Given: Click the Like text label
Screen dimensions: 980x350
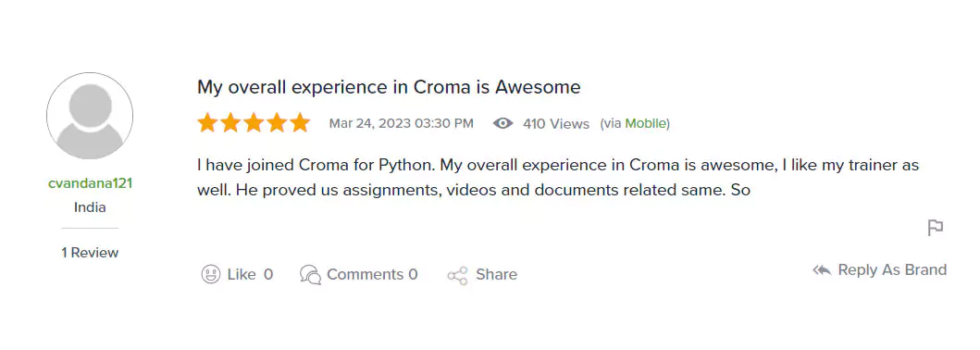Looking at the screenshot, I should 242,274.
